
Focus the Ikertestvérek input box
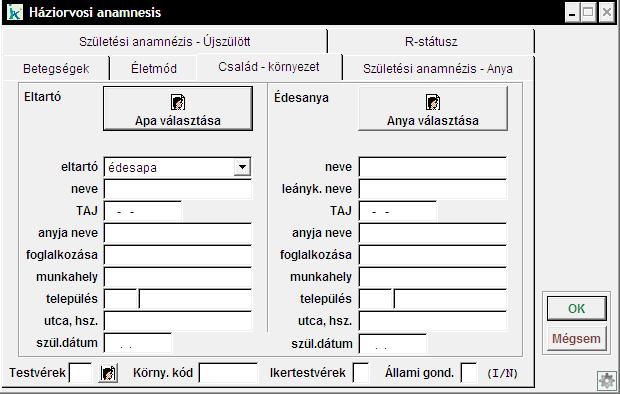pos(361,373)
